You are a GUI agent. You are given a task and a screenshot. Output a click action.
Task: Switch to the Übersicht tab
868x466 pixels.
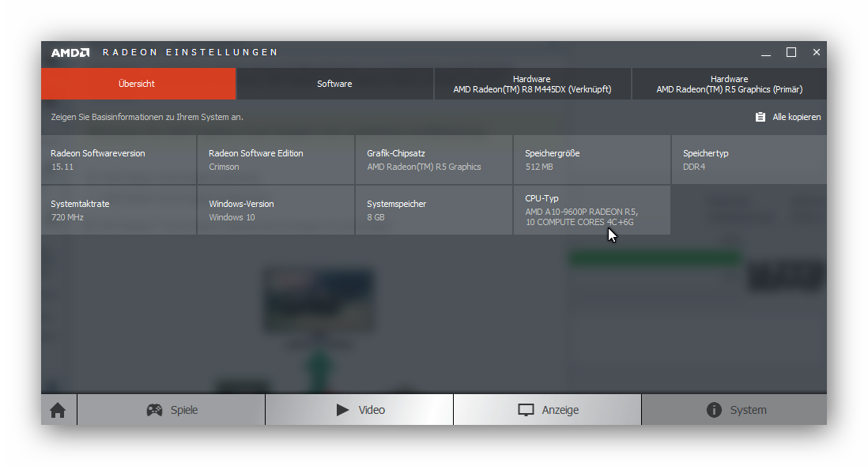[x=138, y=84]
